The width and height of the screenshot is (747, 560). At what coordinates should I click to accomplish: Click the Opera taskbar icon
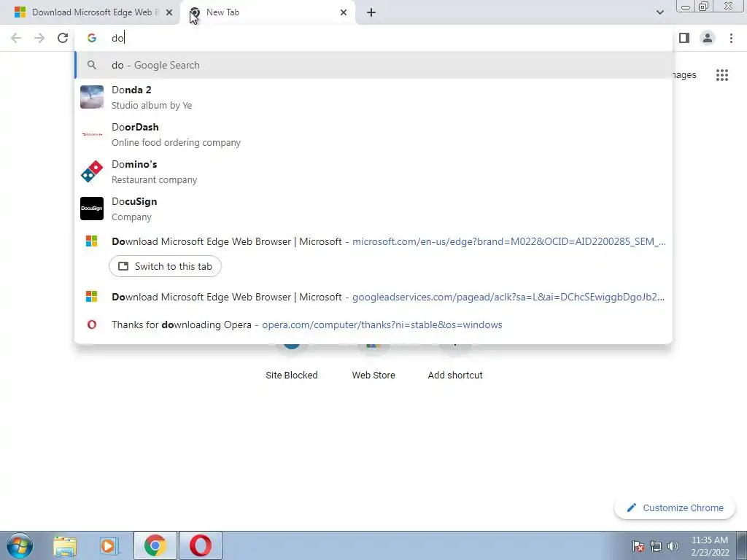tap(201, 545)
